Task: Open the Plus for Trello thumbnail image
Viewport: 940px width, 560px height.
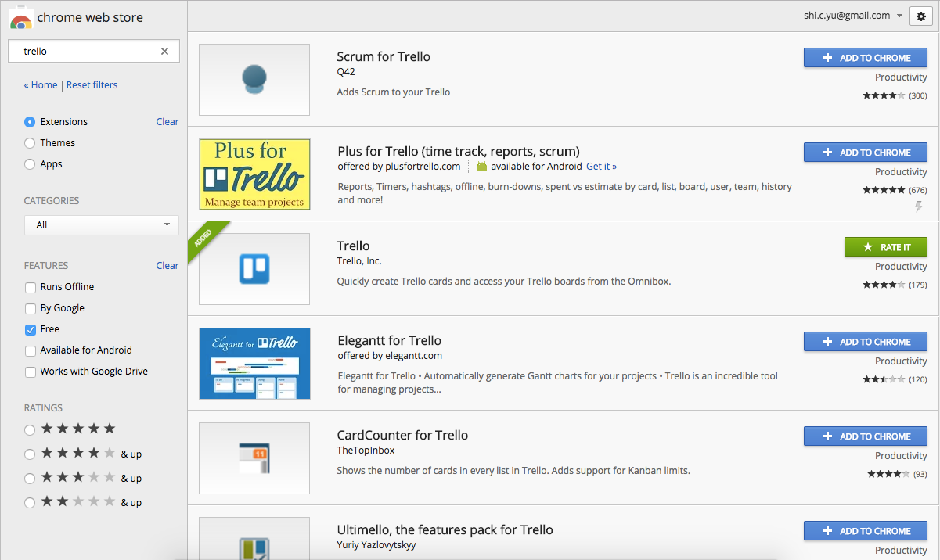Action: [x=254, y=174]
